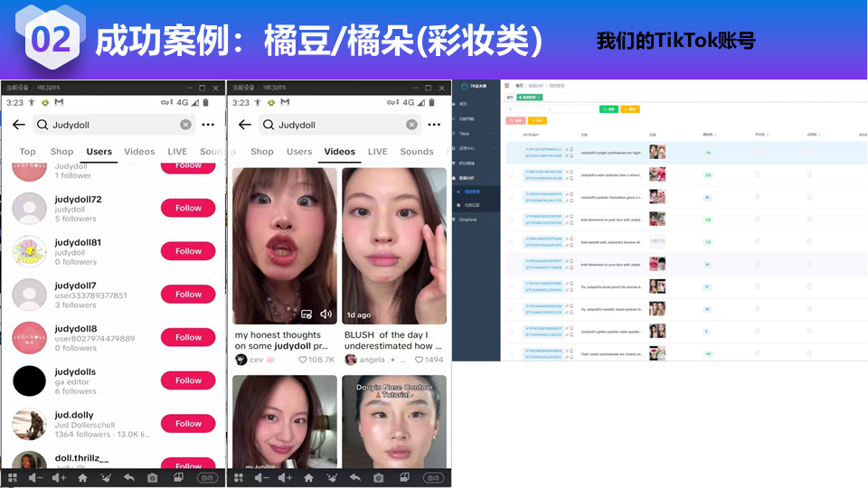Follow the judydoll8 account
The image size is (868, 488).
point(188,337)
